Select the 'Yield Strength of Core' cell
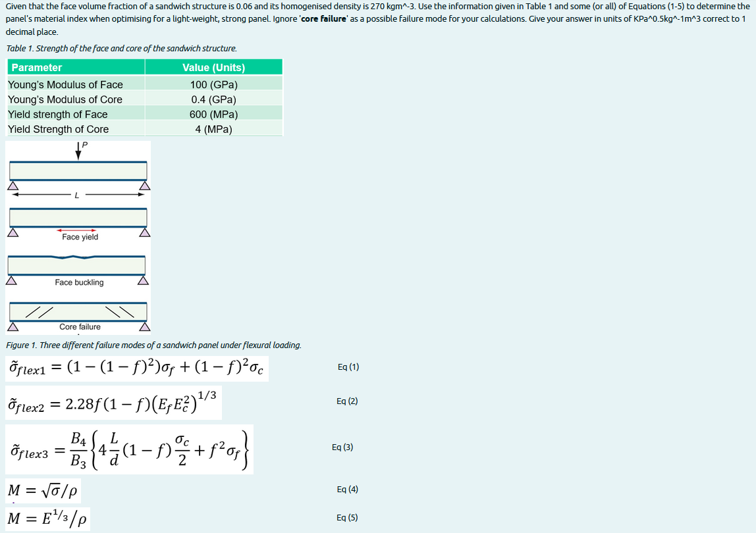 click(x=76, y=129)
